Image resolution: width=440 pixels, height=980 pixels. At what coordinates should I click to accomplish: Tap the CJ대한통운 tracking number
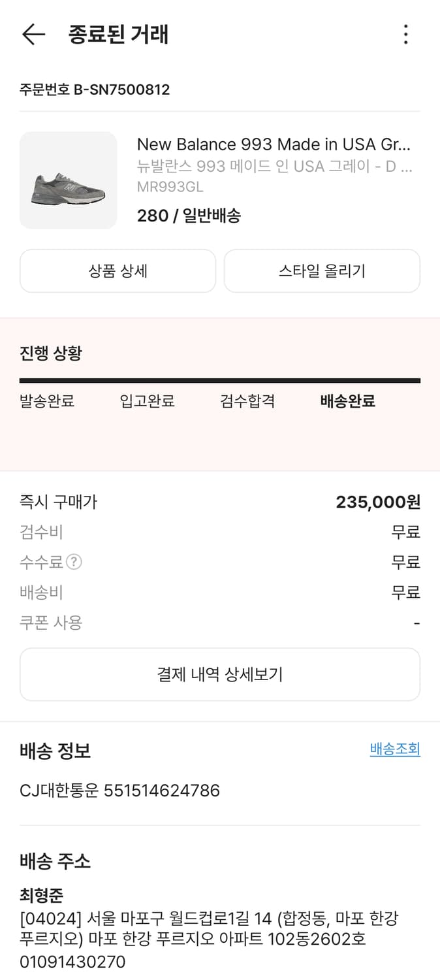pos(119,790)
